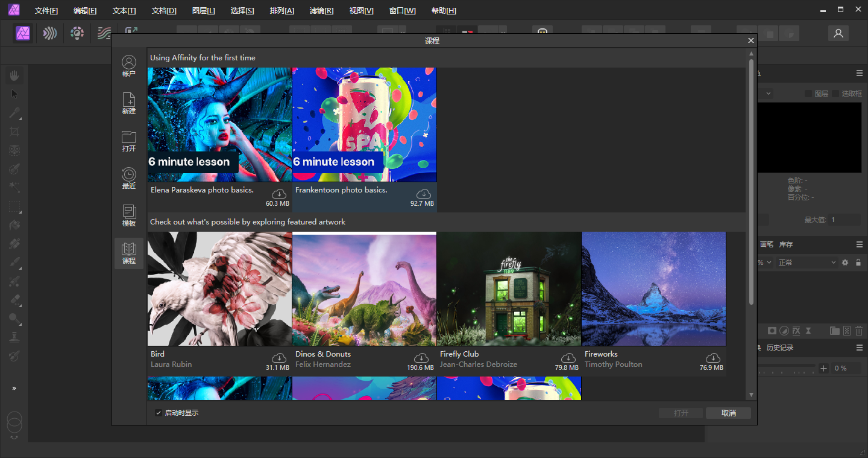Select the Color Picker tool
Viewport: 868px width, 458px height.
[14, 113]
